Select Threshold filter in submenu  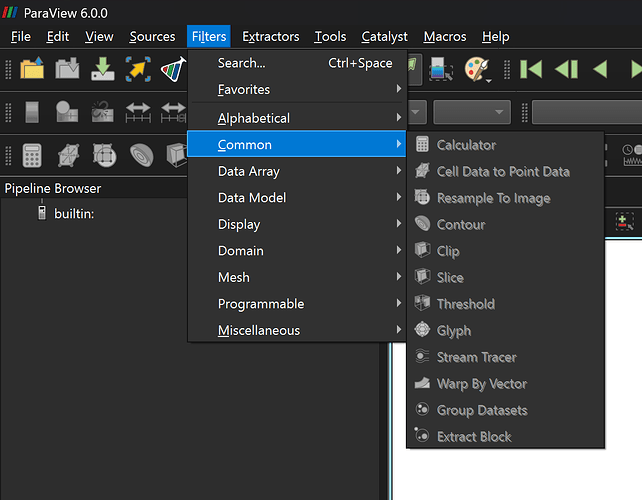tap(506, 304)
